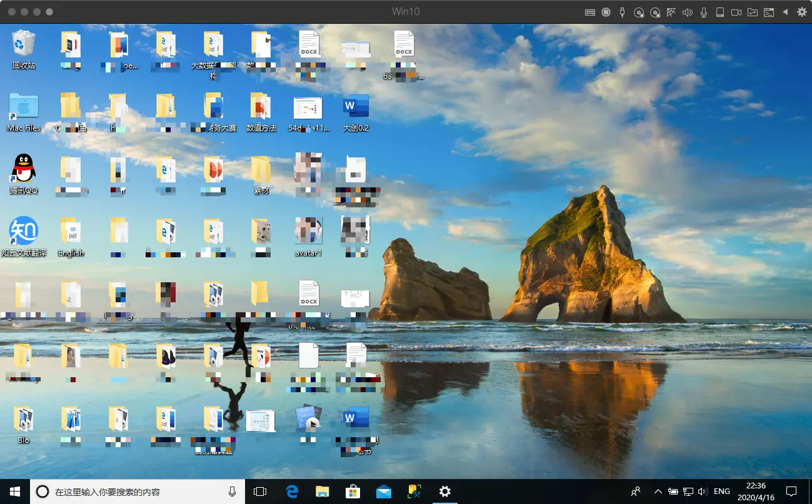Open the Mail app from the taskbar
The height and width of the screenshot is (504, 812).
pyautogui.click(x=384, y=492)
